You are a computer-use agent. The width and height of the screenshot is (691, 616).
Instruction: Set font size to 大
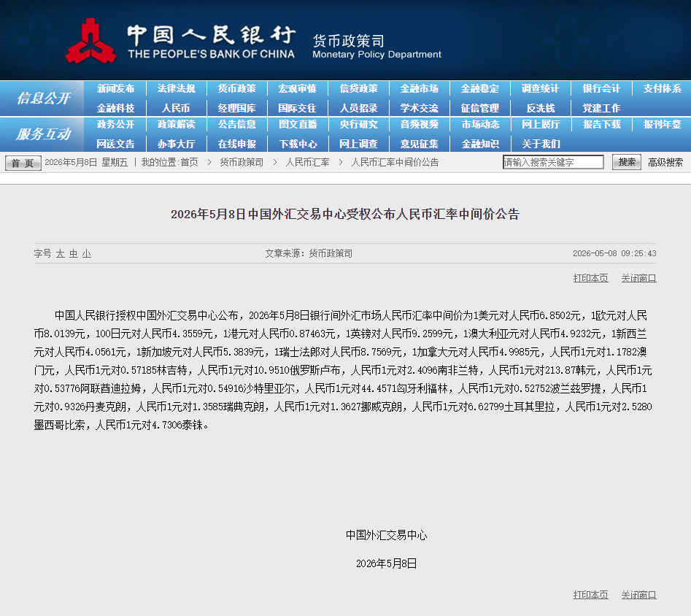point(61,253)
